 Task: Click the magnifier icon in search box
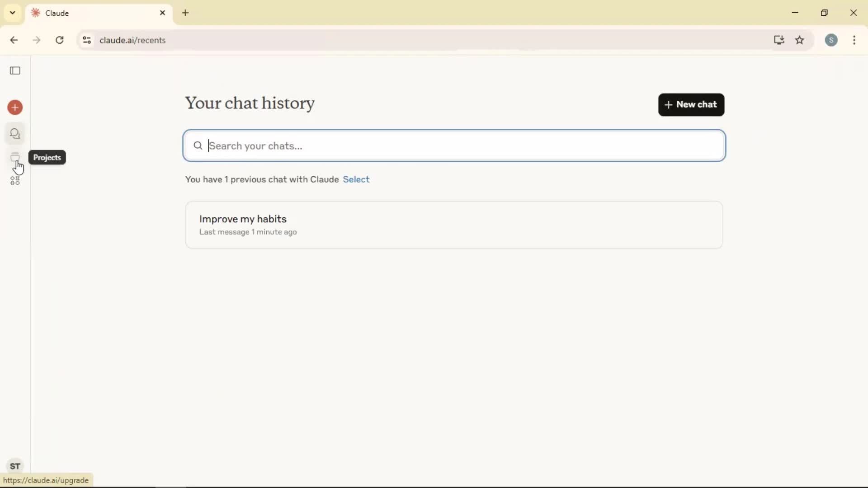[x=198, y=145]
